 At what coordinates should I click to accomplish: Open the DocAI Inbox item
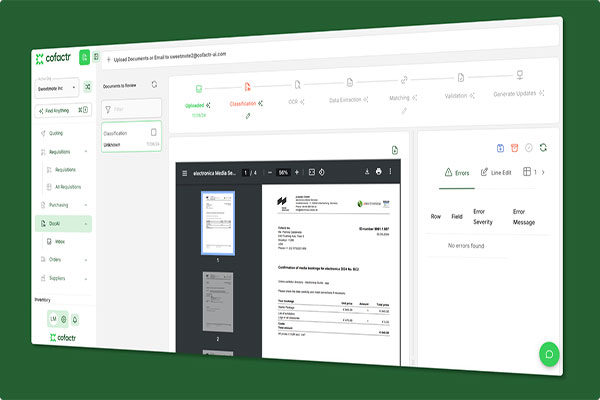(60, 242)
